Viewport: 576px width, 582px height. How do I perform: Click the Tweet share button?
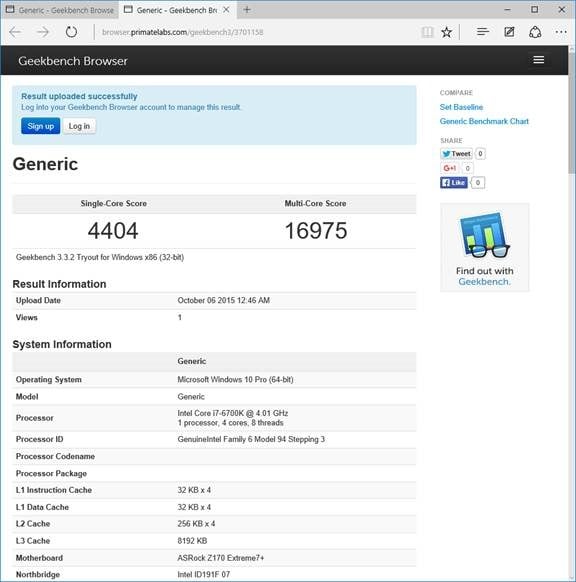click(x=456, y=154)
